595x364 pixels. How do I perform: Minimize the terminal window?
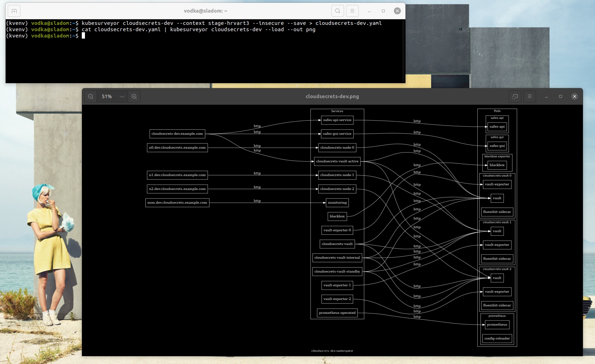369,11
